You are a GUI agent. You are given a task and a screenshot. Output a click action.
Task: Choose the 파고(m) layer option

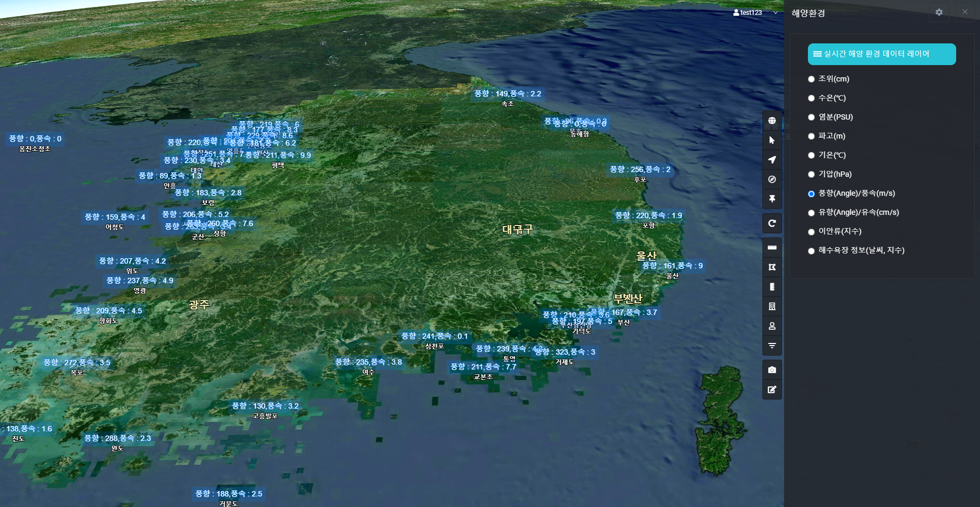[x=811, y=136]
